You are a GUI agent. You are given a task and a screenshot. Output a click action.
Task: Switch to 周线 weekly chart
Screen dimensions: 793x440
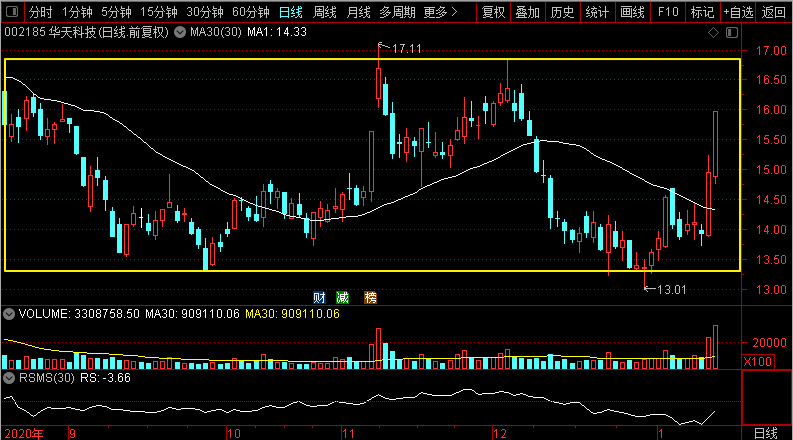coord(325,12)
